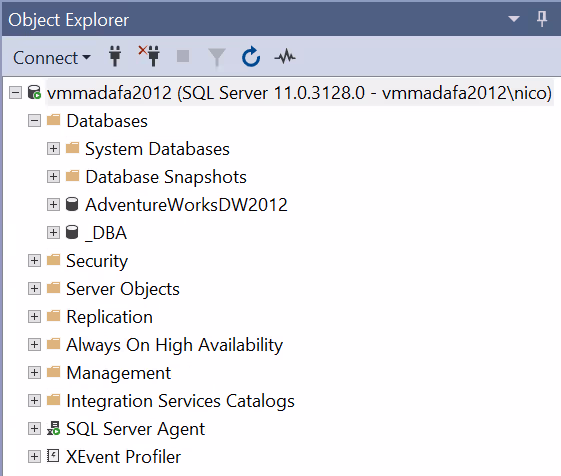Click the Databases folder icon
Viewport: 561px width, 476px height.
(x=54, y=120)
